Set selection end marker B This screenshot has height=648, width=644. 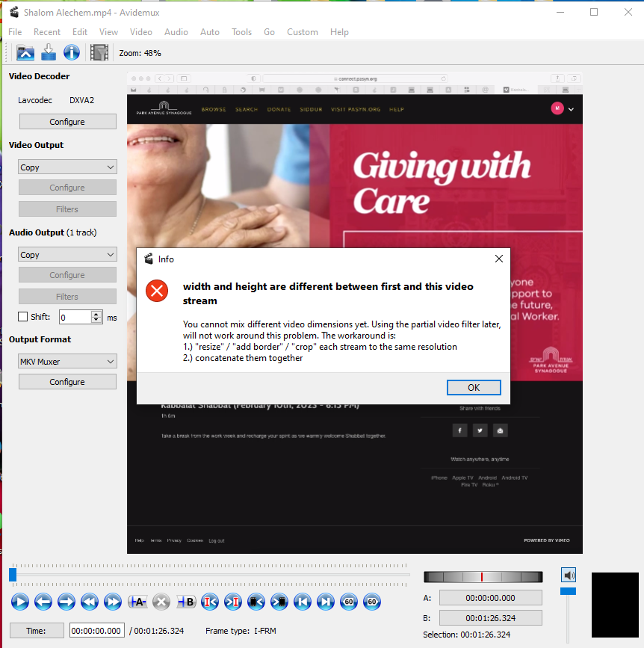(185, 602)
